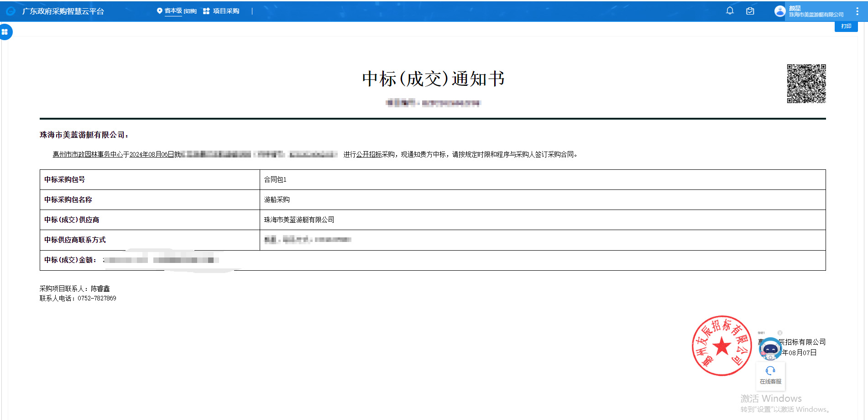Viewport: 868px width, 420px height.
Task: Open the blue grid menu launcher
Action: tap(5, 32)
